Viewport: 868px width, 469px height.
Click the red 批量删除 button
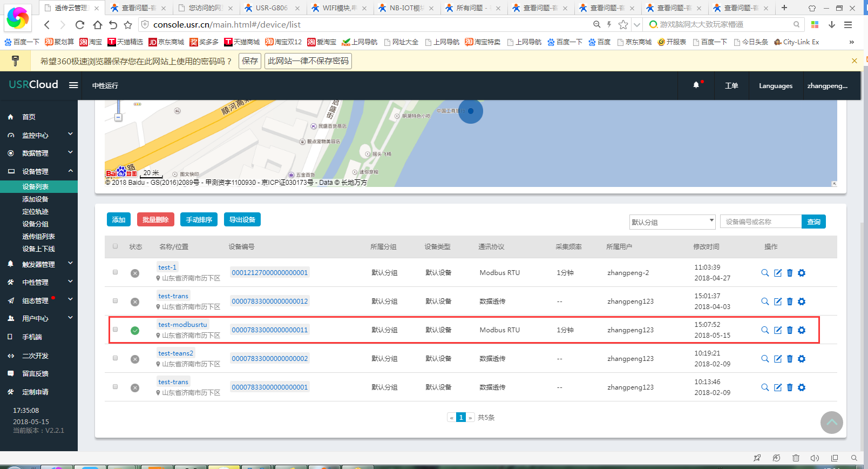click(155, 219)
